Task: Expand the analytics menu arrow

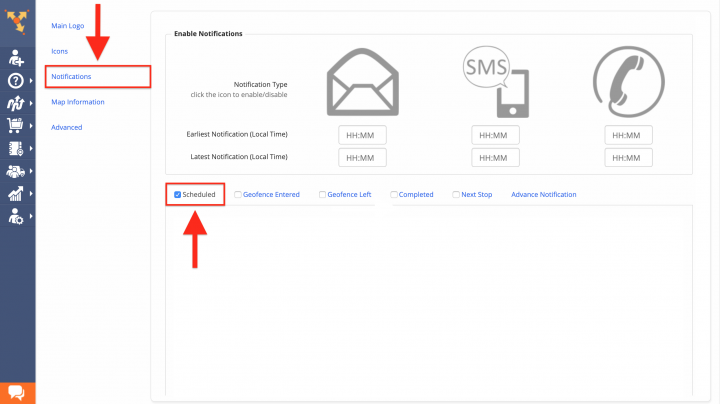Action: (x=31, y=193)
